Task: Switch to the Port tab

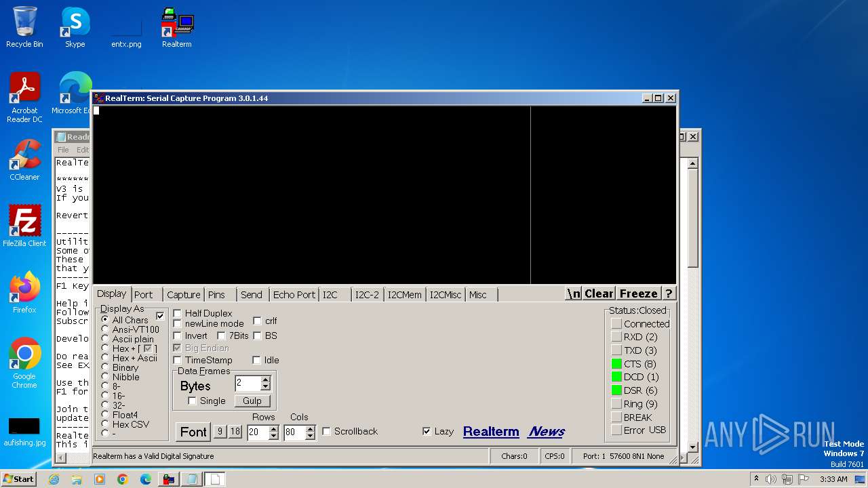Action: tap(146, 295)
